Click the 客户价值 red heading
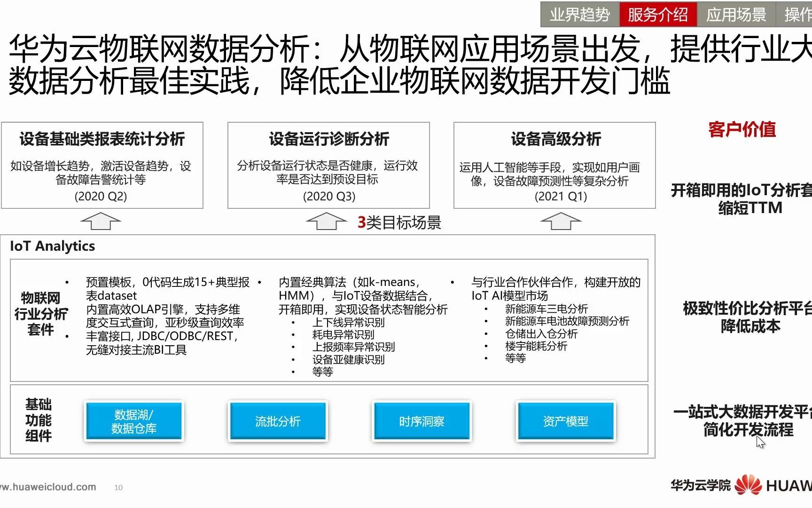 click(742, 129)
